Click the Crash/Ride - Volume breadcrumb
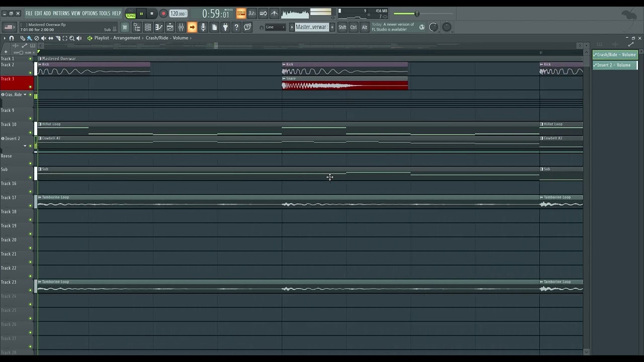 167,38
